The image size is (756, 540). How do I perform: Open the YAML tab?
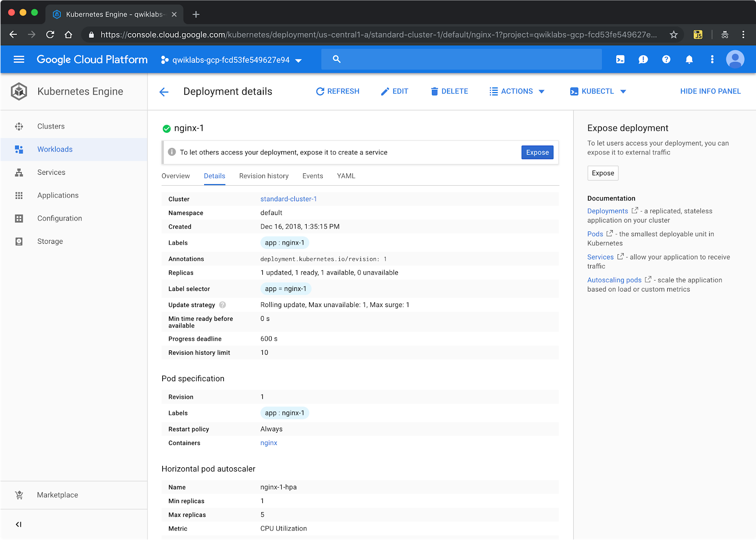pyautogui.click(x=346, y=176)
